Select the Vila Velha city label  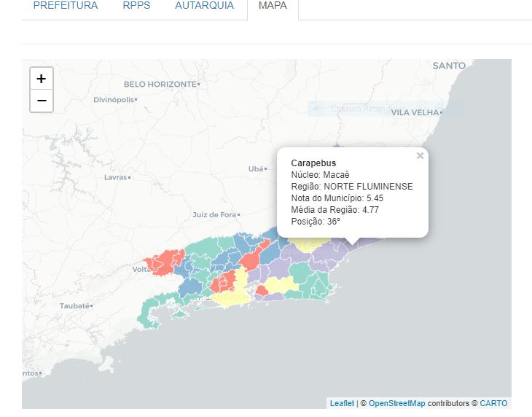coord(415,112)
